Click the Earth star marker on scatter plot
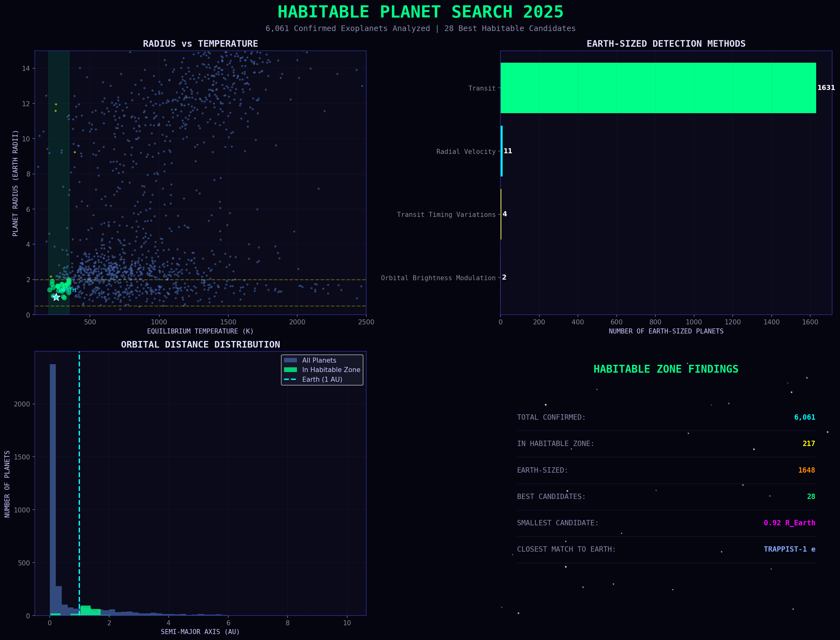Image resolution: width=840 pixels, height=640 pixels. tap(56, 297)
